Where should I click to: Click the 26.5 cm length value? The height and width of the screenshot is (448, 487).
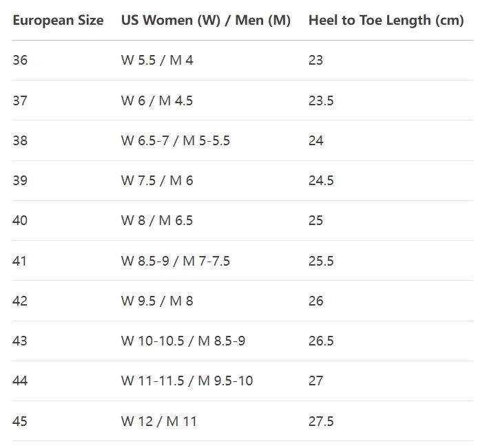tap(321, 341)
